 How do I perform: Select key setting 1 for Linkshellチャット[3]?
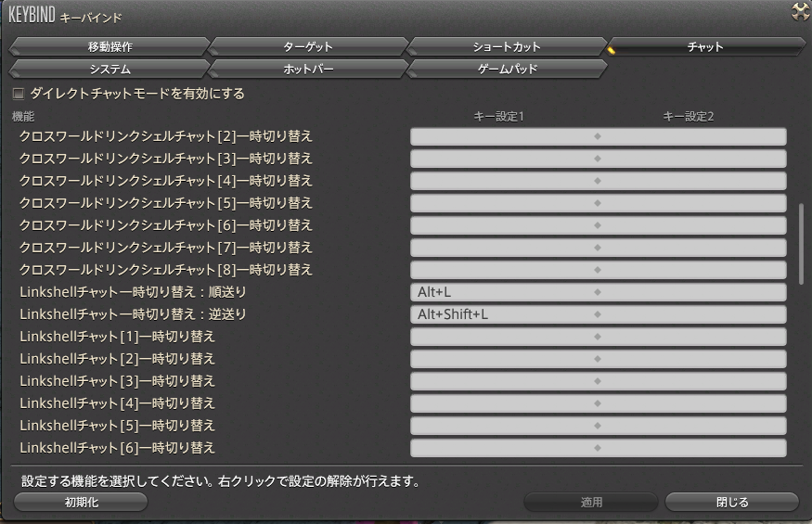click(504, 381)
